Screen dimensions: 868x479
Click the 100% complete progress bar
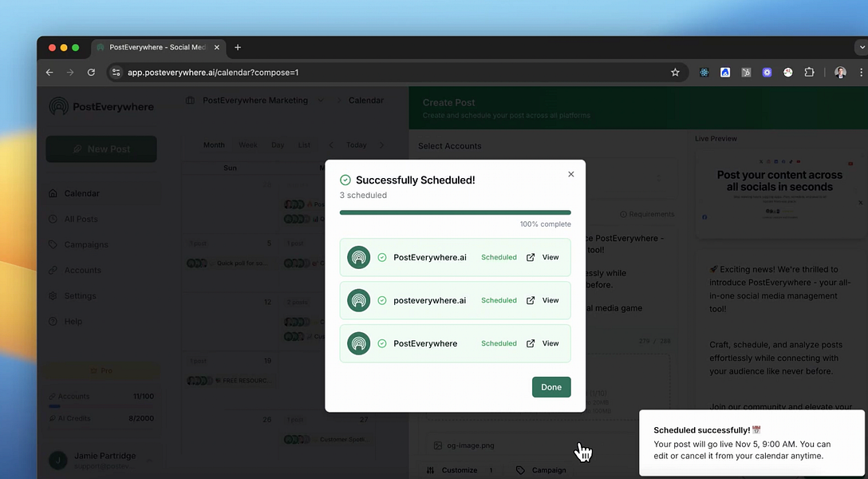click(455, 212)
